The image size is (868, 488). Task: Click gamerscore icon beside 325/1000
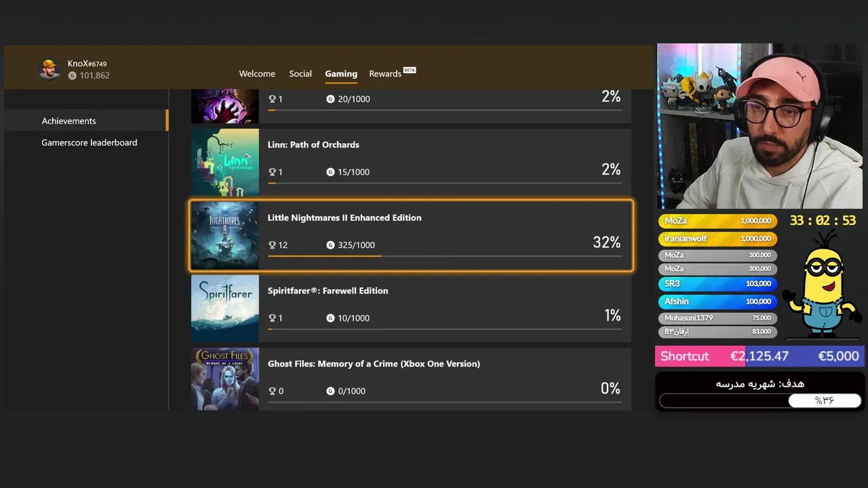coord(330,245)
